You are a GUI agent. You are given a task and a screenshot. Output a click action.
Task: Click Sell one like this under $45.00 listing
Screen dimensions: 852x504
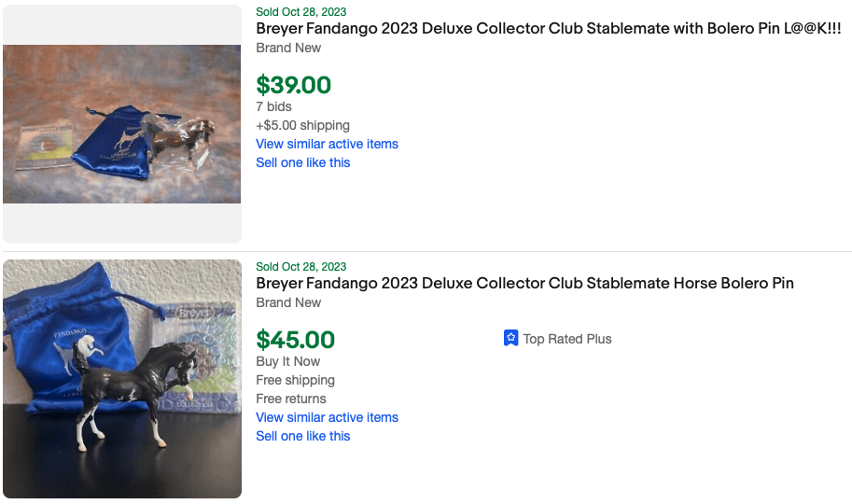(303, 436)
